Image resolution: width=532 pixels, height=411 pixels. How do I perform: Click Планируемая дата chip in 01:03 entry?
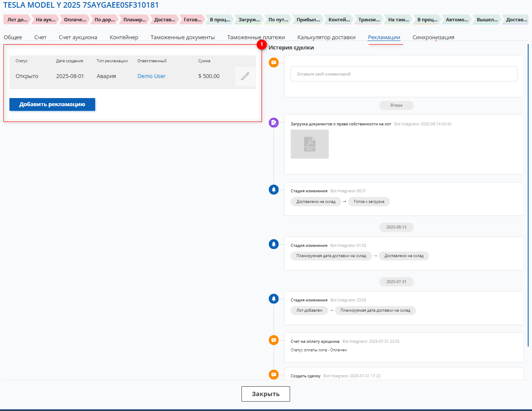point(331,256)
